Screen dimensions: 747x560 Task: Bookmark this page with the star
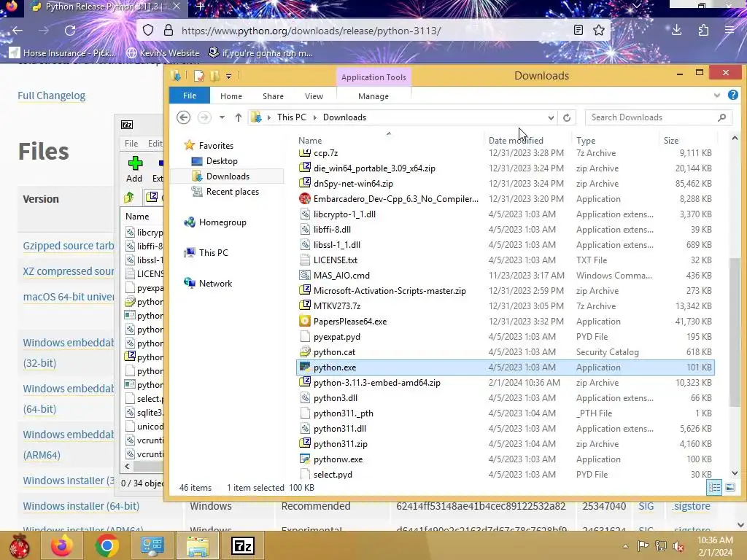pyautogui.click(x=599, y=31)
